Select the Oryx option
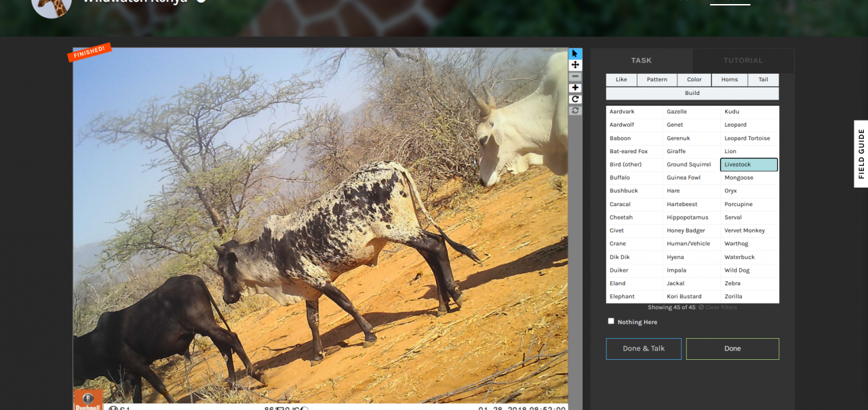Image resolution: width=868 pixels, height=410 pixels. [749, 191]
